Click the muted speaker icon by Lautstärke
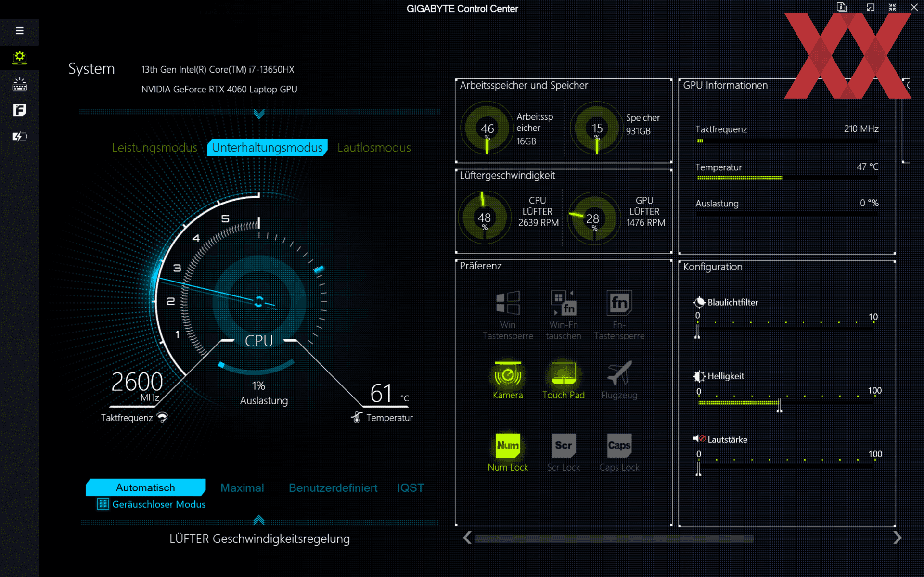The image size is (924, 577). 699,438
